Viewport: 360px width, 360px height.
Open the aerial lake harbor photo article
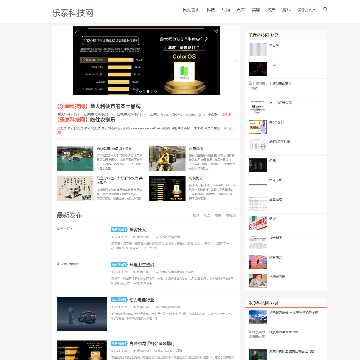(x=75, y=158)
